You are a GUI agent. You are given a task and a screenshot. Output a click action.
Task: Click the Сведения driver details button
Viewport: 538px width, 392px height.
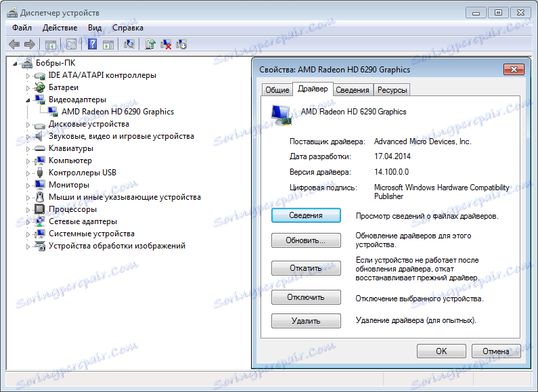tap(306, 215)
